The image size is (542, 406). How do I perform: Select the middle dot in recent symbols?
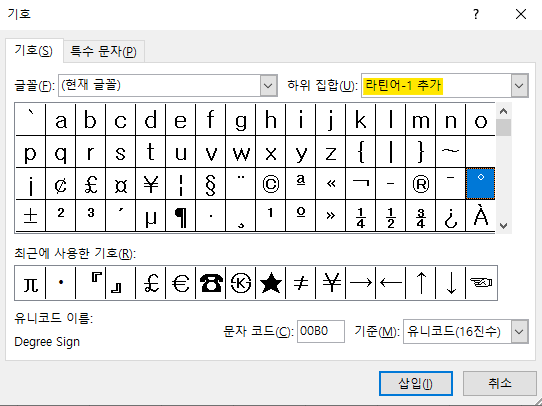(60, 283)
